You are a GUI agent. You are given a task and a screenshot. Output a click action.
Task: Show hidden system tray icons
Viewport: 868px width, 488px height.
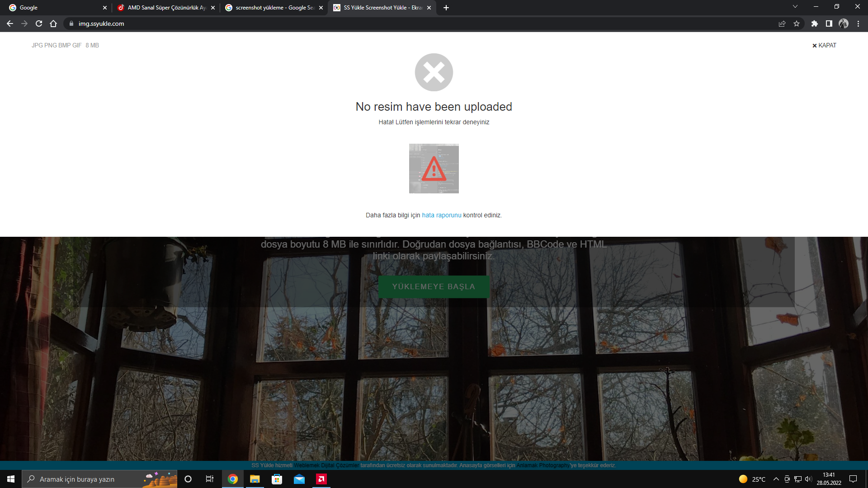(776, 479)
